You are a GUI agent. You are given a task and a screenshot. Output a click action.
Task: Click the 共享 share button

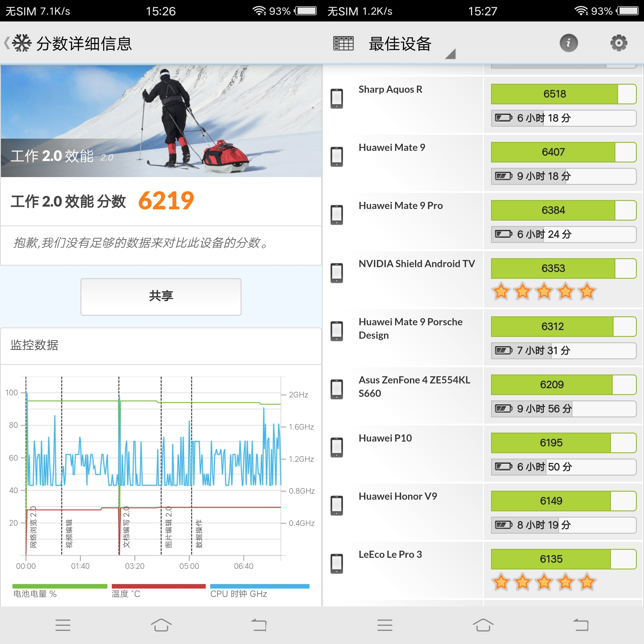pos(161,296)
